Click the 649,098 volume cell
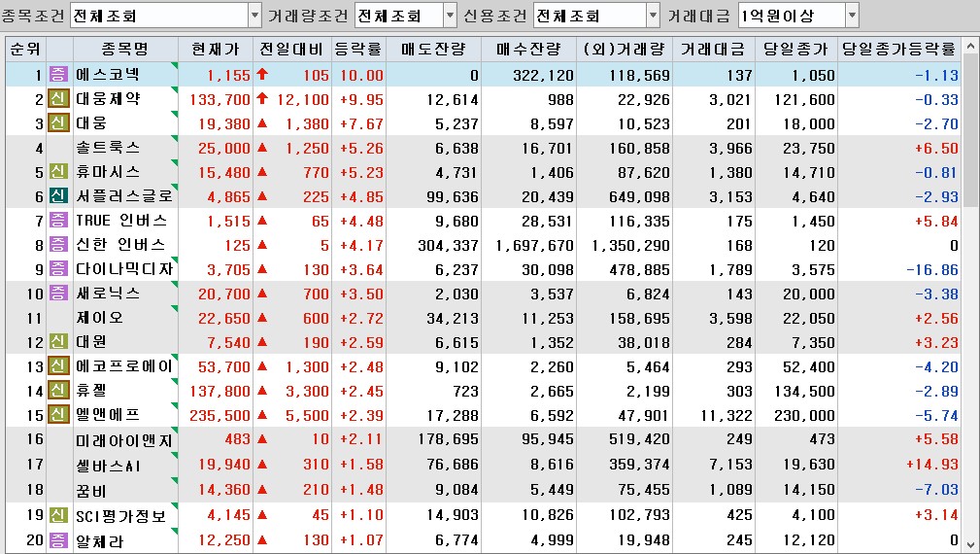The width and height of the screenshot is (980, 554). (x=639, y=197)
